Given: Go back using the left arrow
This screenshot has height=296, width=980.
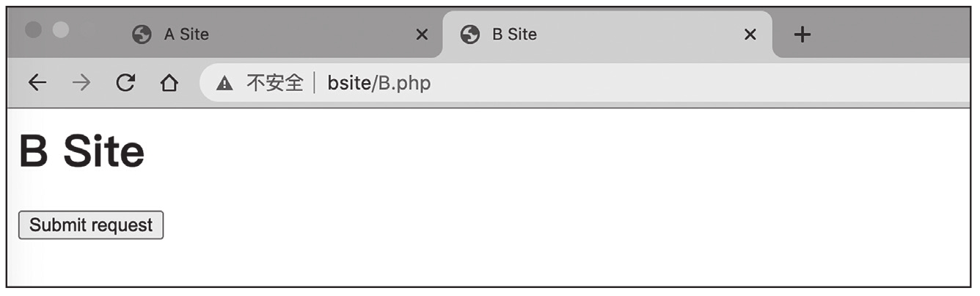Looking at the screenshot, I should (x=37, y=83).
